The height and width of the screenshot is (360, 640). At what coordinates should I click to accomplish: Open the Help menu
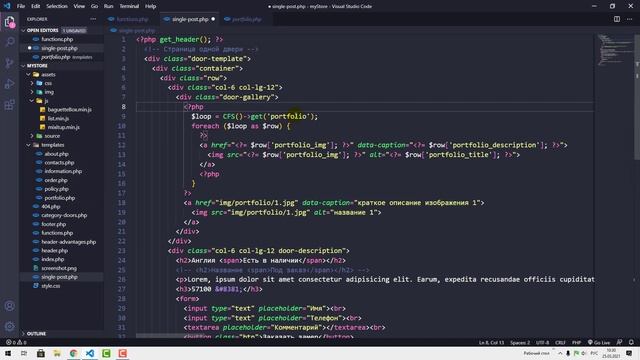pos(151,6)
